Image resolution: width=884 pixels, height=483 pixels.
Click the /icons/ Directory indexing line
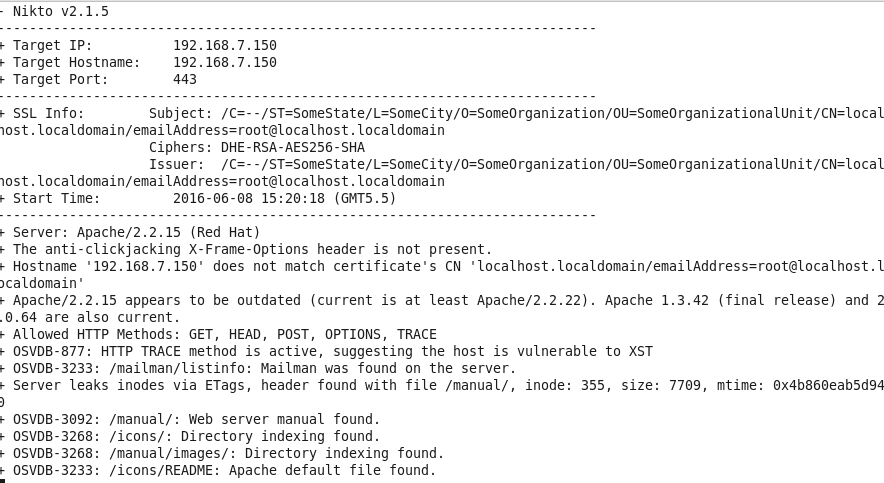tap(190, 436)
